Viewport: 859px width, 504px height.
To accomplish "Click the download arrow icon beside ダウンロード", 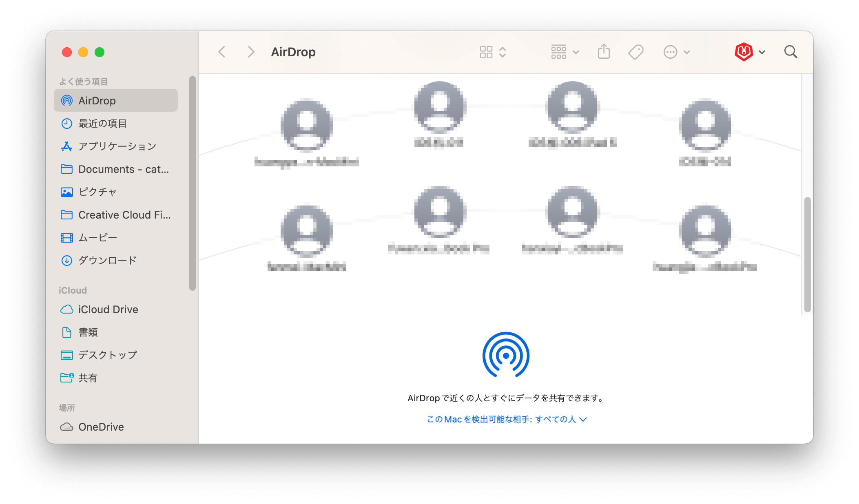I will [67, 261].
